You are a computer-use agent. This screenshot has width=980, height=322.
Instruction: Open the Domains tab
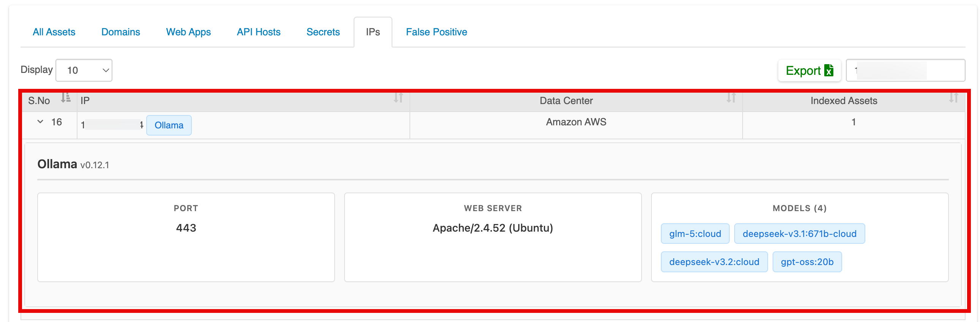point(120,32)
